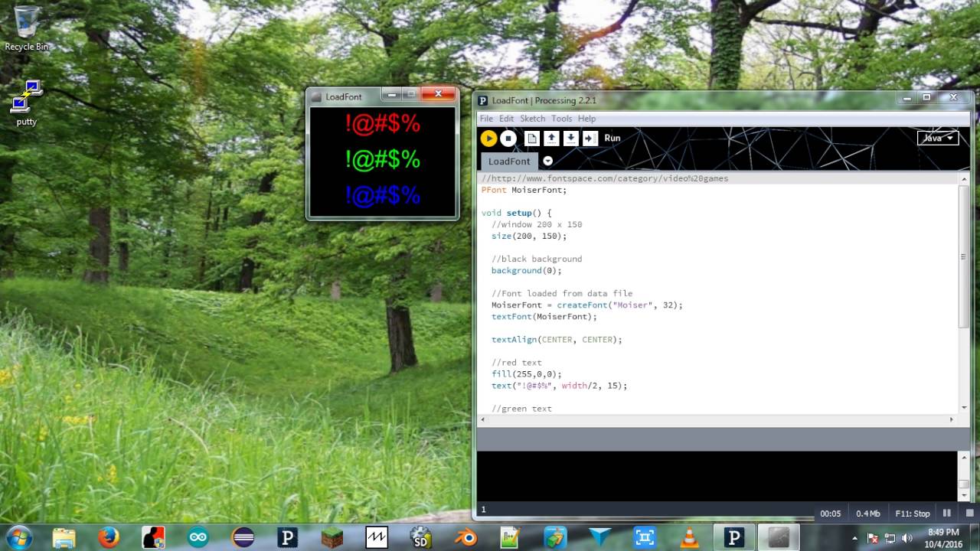Select the LoadFont sketch tab
Viewport: 980px width, 551px height.
[x=509, y=161]
